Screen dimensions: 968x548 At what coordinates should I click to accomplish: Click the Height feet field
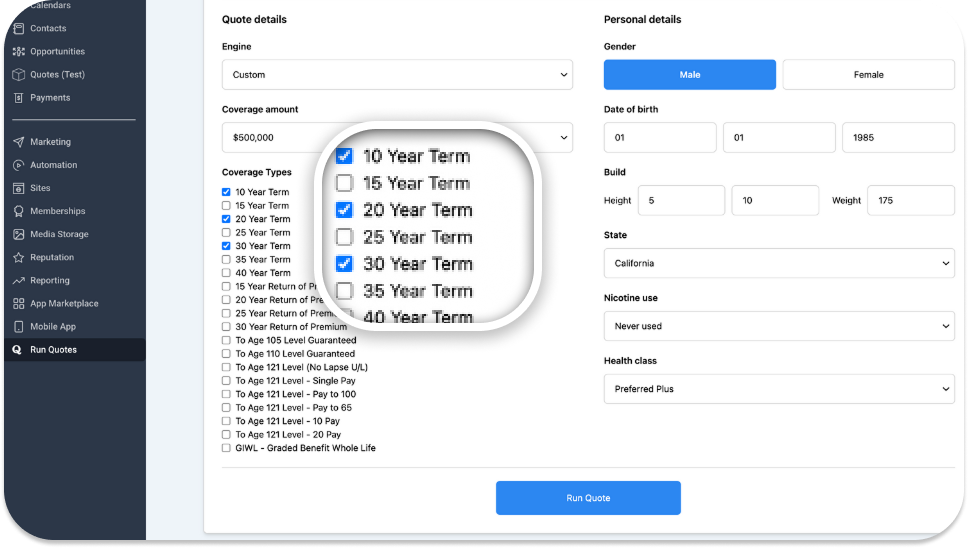[682, 201]
